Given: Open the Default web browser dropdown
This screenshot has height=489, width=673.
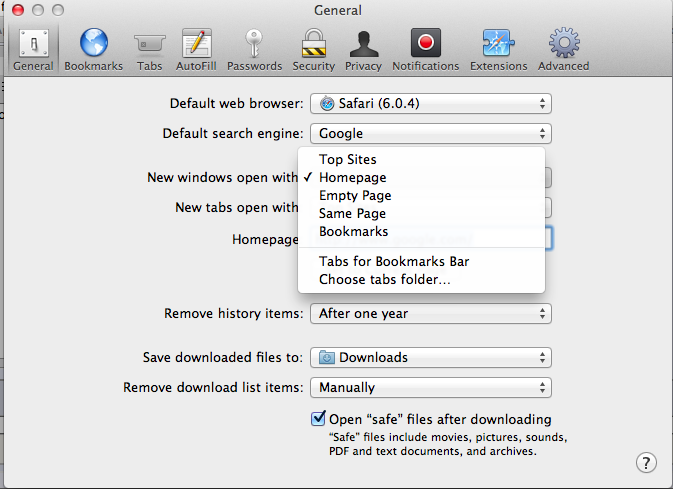Looking at the screenshot, I should pos(431,103).
